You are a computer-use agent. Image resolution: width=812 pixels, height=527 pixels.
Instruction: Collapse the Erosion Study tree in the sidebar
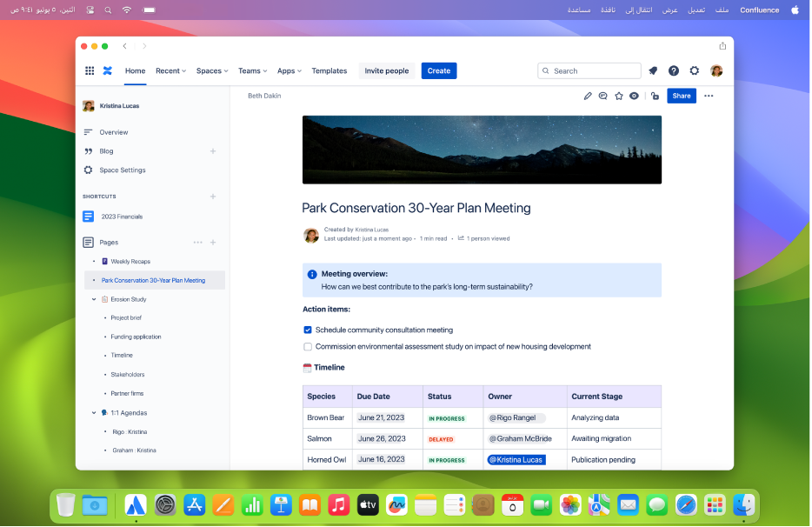96,299
